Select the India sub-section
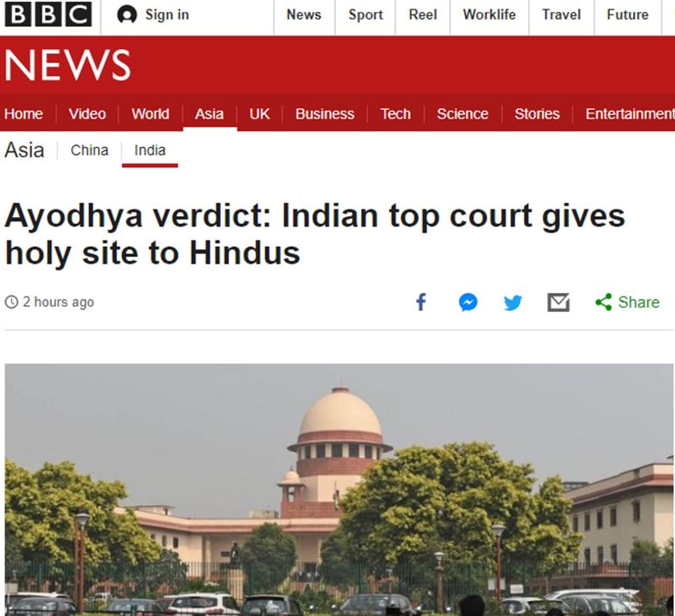This screenshot has width=675, height=616. click(x=150, y=150)
